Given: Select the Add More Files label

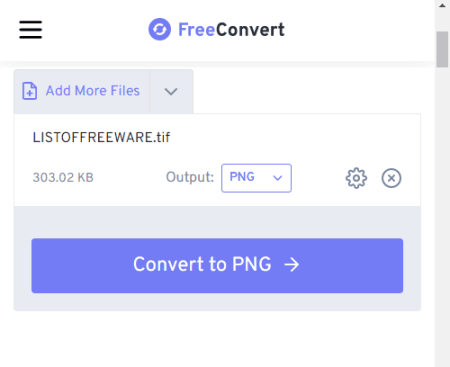Looking at the screenshot, I should pyautogui.click(x=93, y=91).
